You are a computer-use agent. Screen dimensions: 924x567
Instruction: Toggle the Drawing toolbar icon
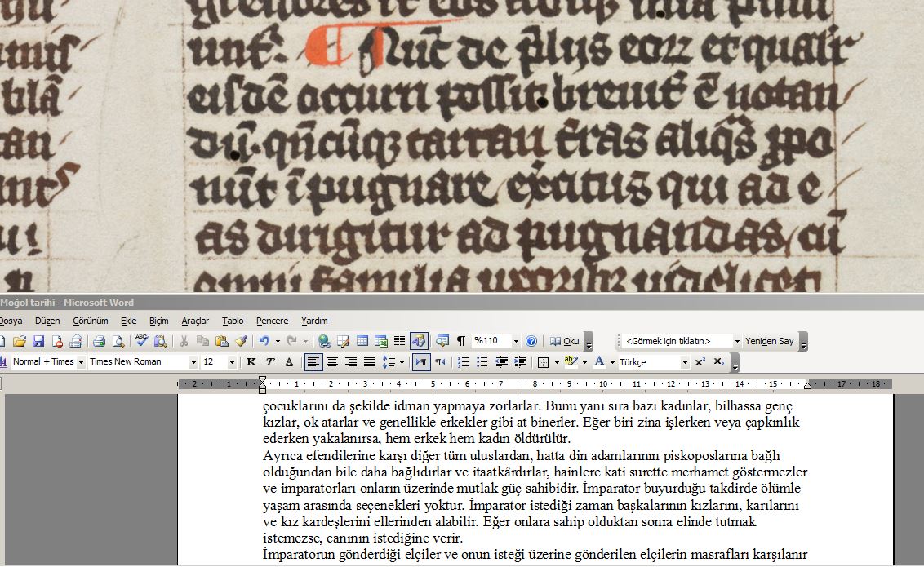click(x=419, y=341)
